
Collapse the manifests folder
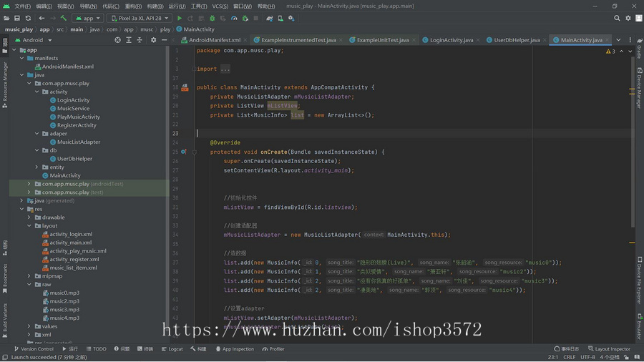pos(21,58)
